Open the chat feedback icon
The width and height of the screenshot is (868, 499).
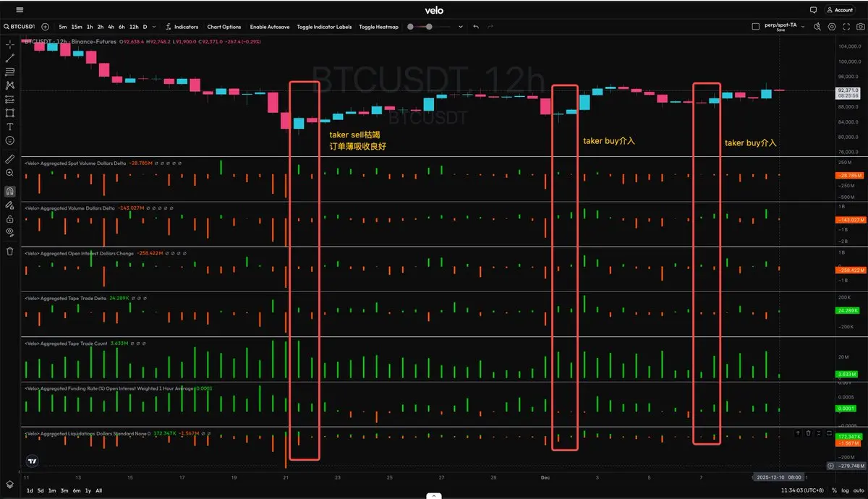point(813,10)
